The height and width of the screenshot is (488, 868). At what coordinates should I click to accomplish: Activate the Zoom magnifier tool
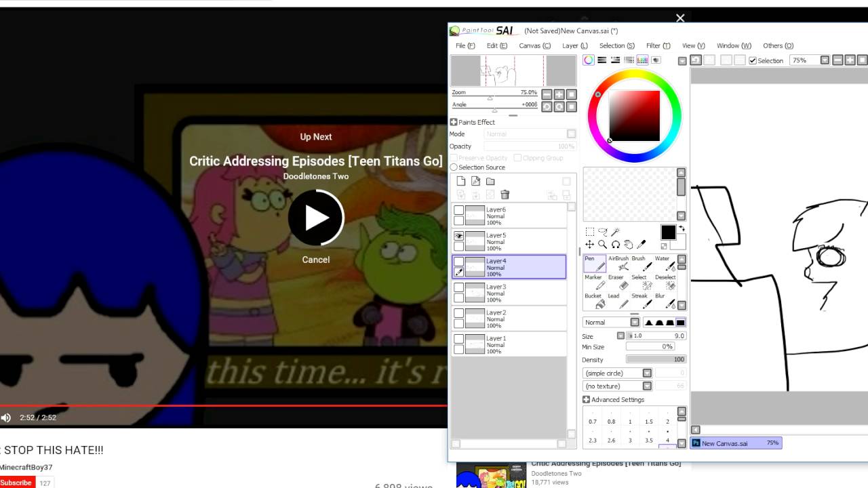[602, 244]
